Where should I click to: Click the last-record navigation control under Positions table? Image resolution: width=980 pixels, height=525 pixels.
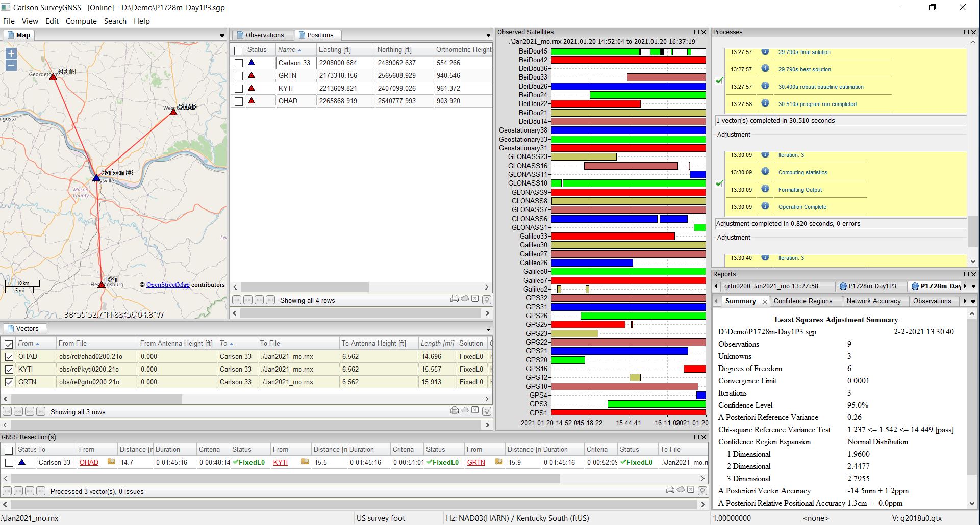coord(270,300)
